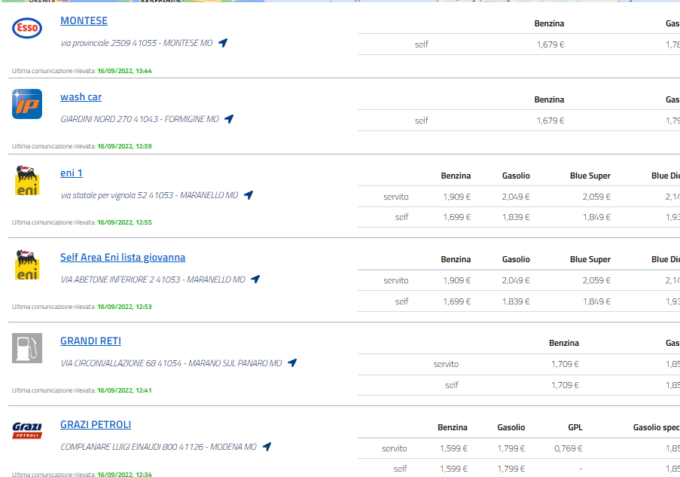
Task: Click the grey fuel pump icon for GRANDI RETI
Action: tap(27, 348)
